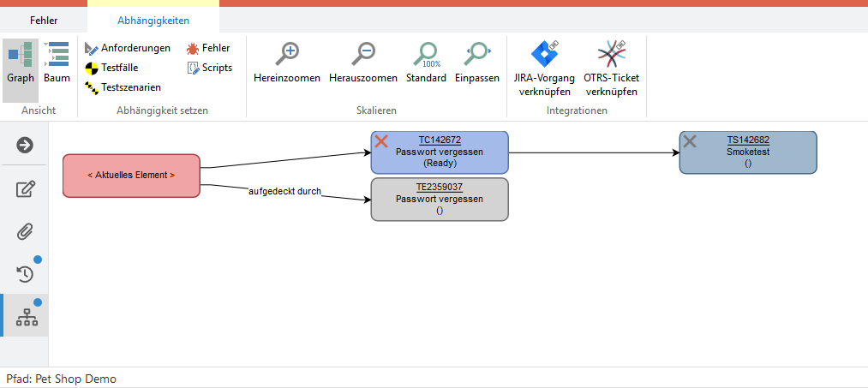Link a JIRA-Vorgang
Image resolution: width=868 pixels, height=388 pixels.
[544, 56]
